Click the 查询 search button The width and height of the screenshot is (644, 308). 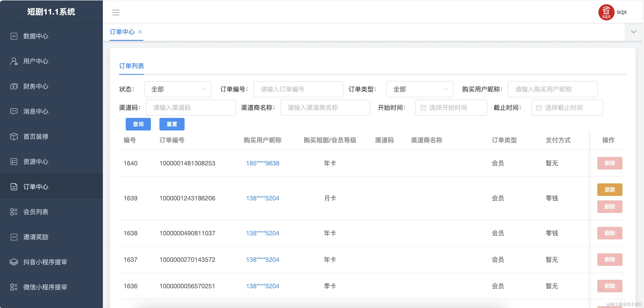coord(138,124)
